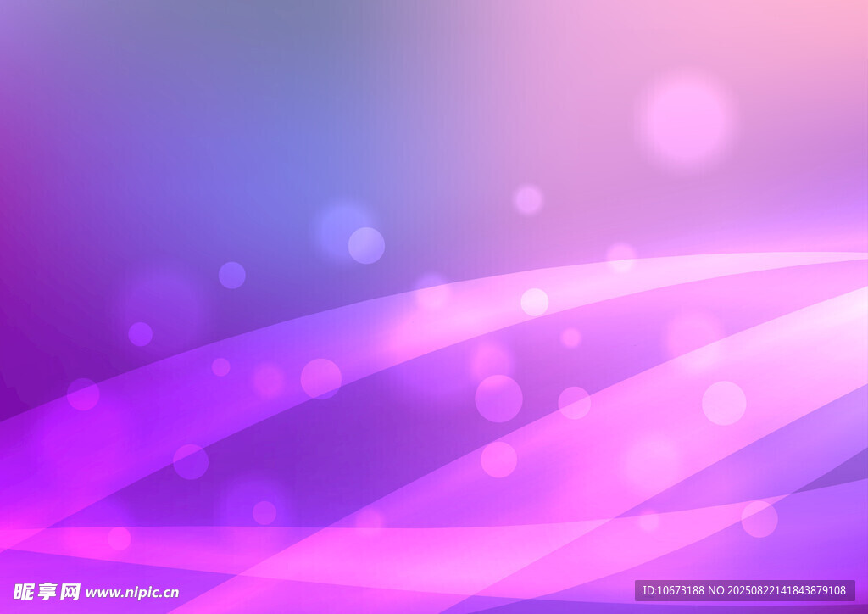Click the small blue-violet circle left of blue glow
The image size is (868, 614).
[231, 275]
